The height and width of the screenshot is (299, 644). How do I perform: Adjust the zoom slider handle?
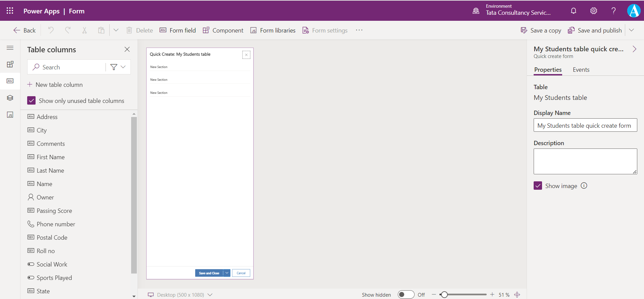pos(444,295)
